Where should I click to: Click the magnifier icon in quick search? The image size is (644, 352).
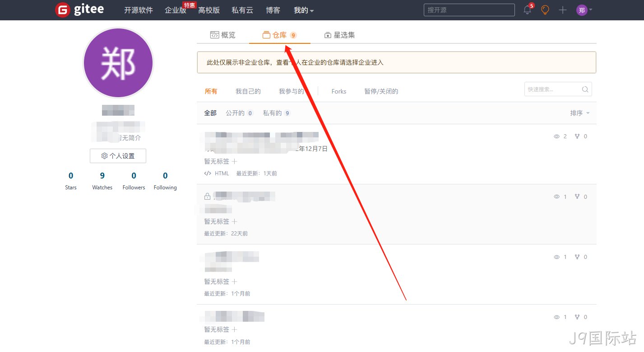click(x=585, y=89)
